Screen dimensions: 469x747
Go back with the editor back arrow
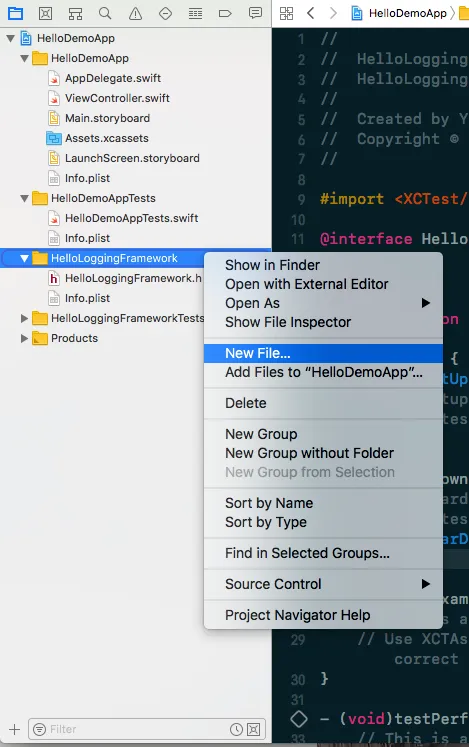(311, 13)
